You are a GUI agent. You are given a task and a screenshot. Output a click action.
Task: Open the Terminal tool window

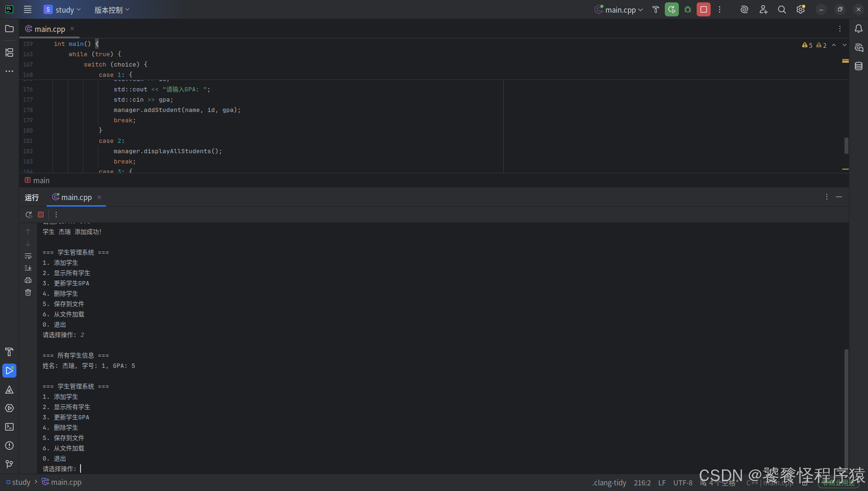tap(9, 427)
